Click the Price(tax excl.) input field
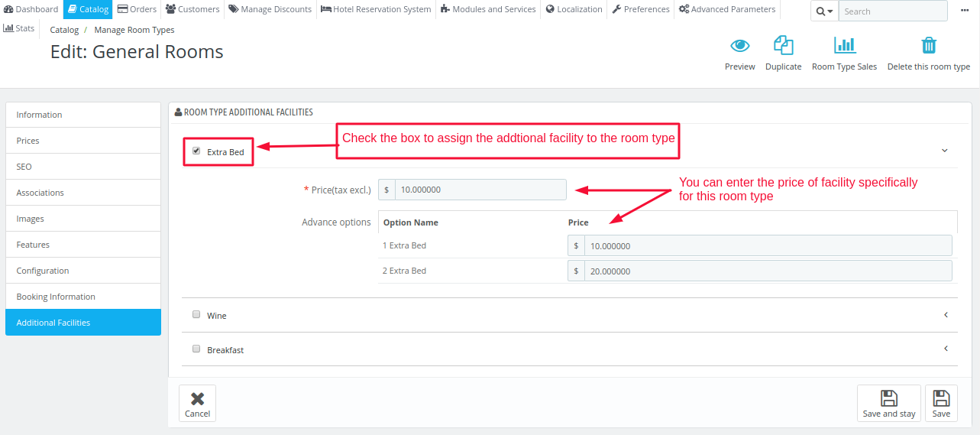 point(480,190)
